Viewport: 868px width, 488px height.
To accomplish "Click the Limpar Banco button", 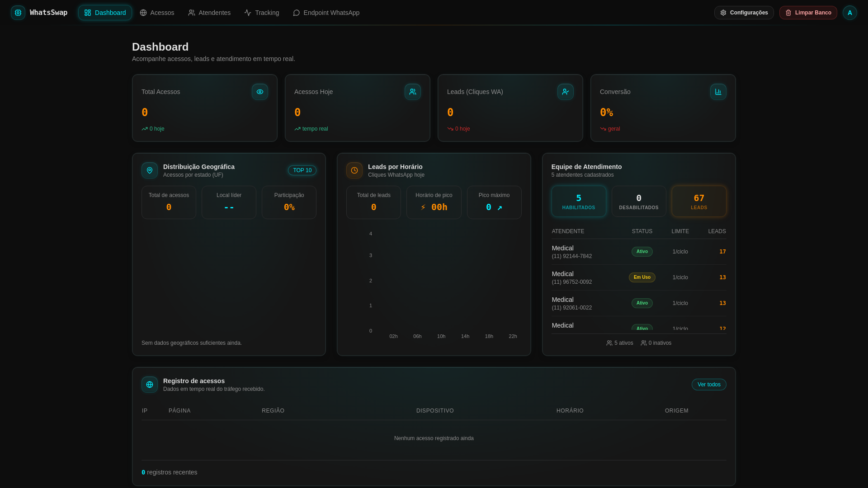I will click(808, 13).
